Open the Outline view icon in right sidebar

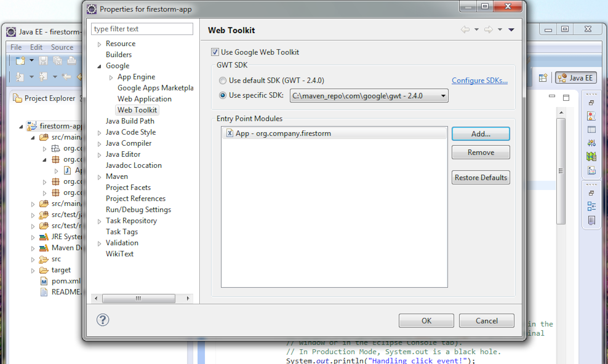[591, 207]
